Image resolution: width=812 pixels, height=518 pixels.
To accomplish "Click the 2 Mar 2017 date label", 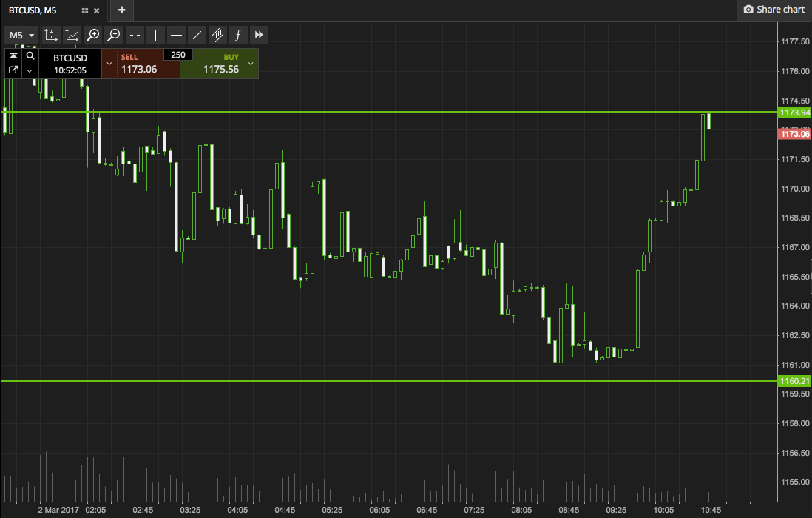I will 58,510.
